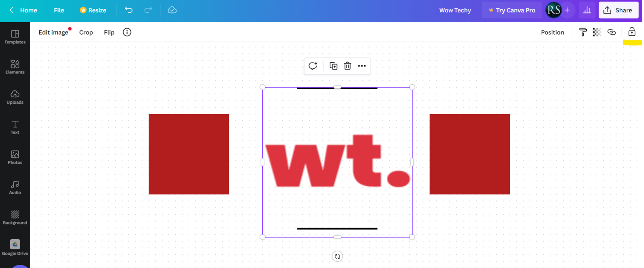Open the copy style paint roller
Screen dimensions: 644x268
[583, 32]
